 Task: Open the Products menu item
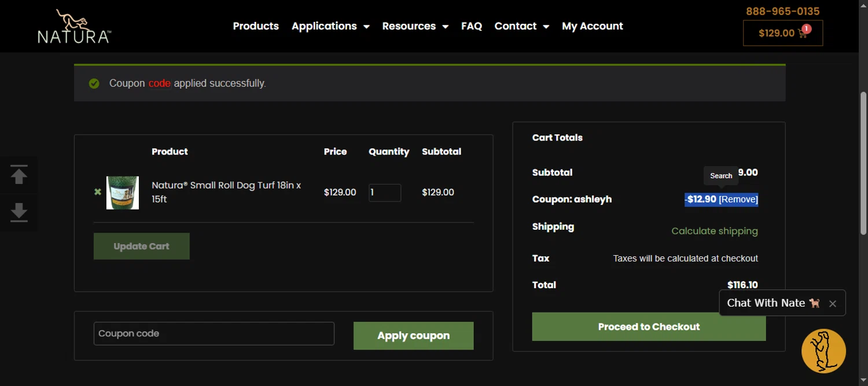256,26
